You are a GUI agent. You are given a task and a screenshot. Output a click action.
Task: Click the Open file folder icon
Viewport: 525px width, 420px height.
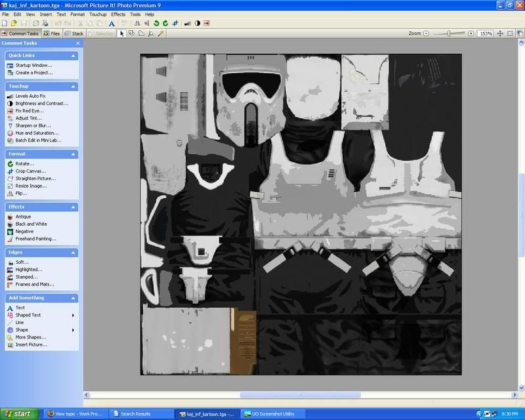click(14, 24)
